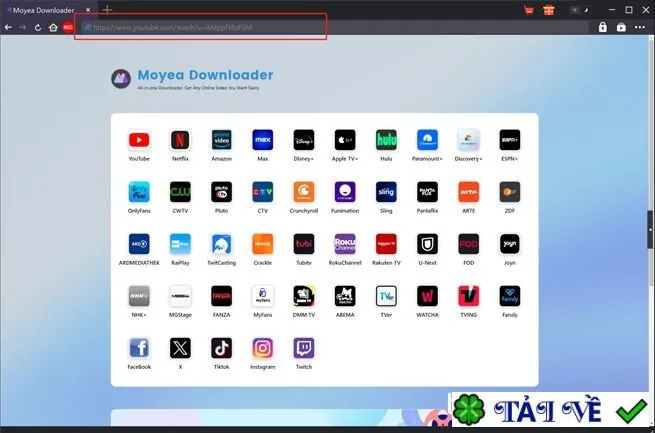Select the Amazon Prime Video icon
Image resolution: width=655 pixels, height=433 pixels.
pyautogui.click(x=221, y=140)
